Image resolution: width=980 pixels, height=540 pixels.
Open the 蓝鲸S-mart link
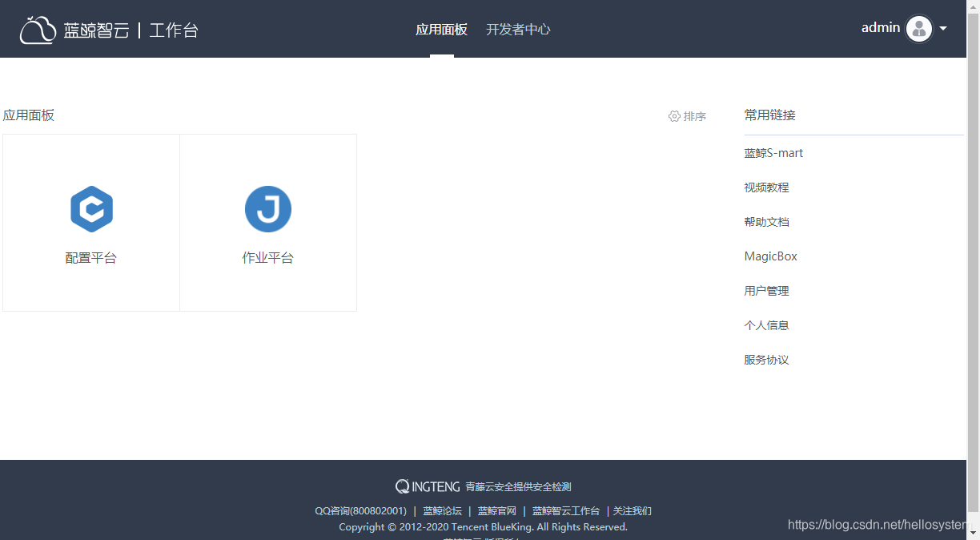click(773, 153)
